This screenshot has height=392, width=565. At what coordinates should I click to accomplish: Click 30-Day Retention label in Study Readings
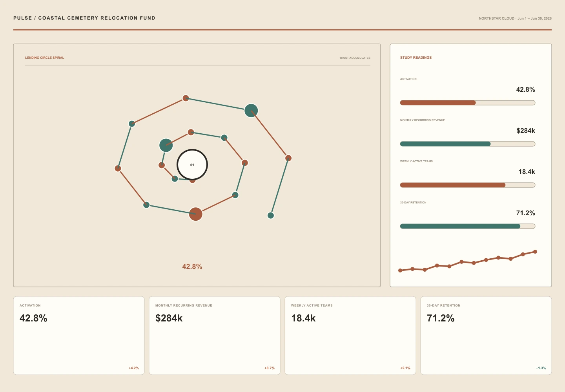pos(413,203)
